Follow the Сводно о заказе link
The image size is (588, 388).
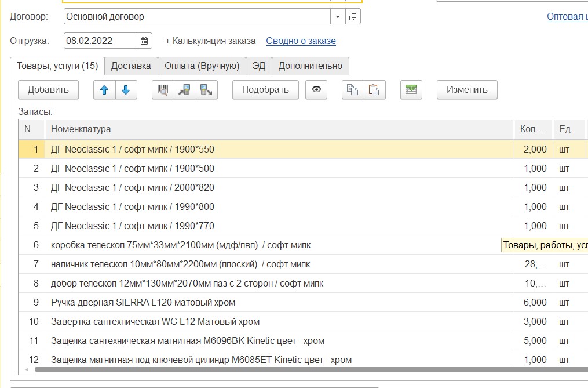pos(301,41)
